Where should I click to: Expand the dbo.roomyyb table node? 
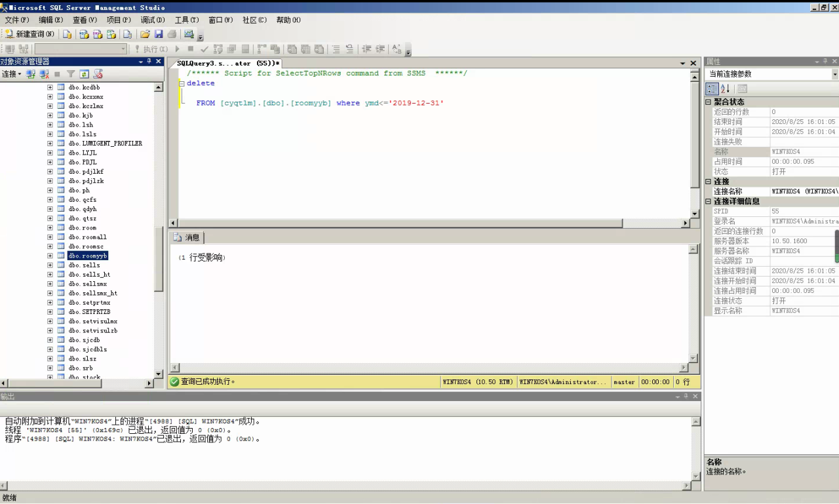(50, 256)
